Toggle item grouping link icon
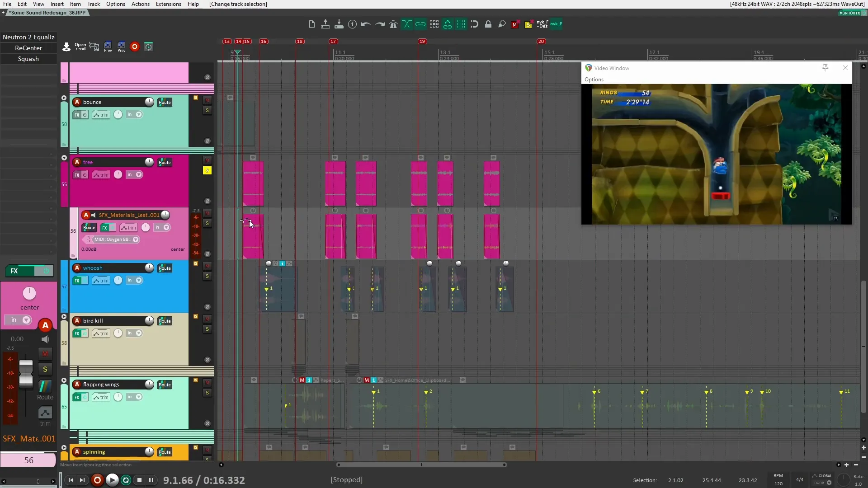This screenshot has width=868, height=488. (420, 24)
